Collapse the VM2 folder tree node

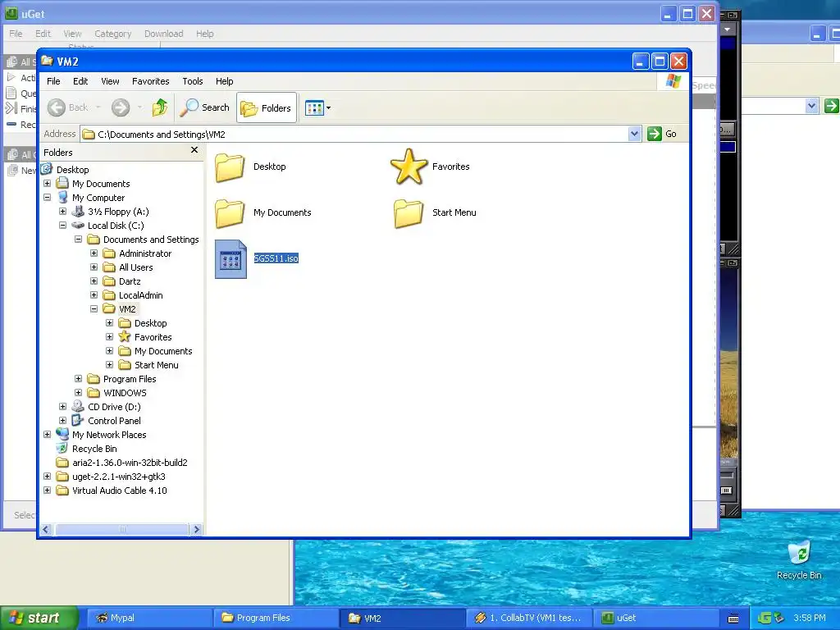(94, 309)
